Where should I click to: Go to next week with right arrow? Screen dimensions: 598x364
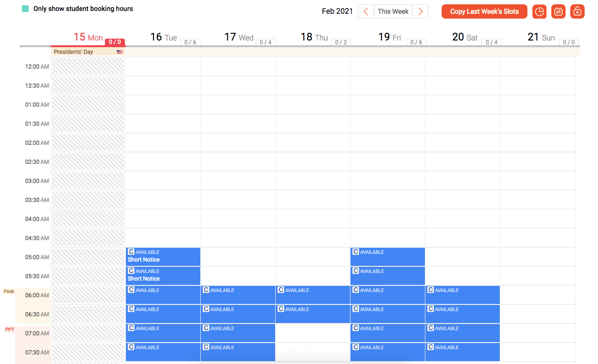[420, 11]
